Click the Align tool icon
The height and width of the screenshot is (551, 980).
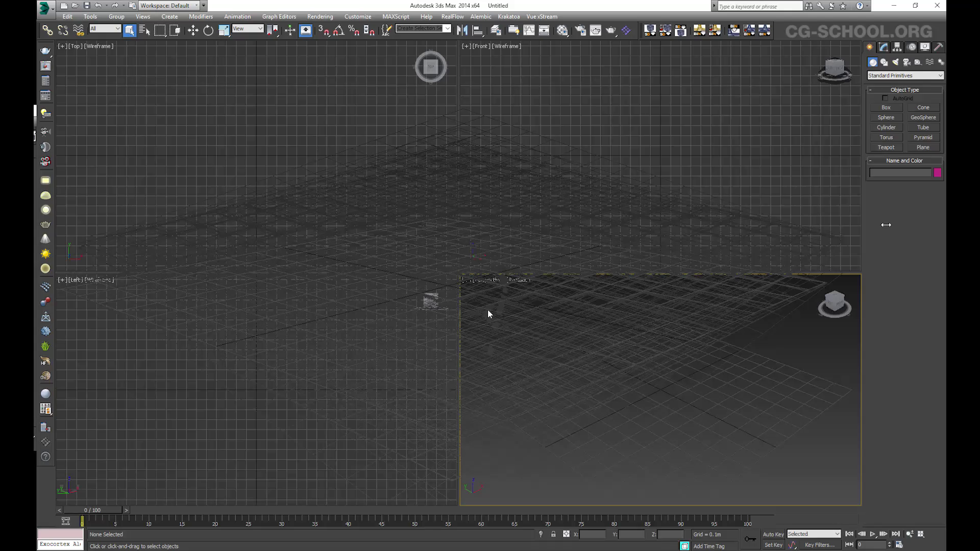point(478,31)
